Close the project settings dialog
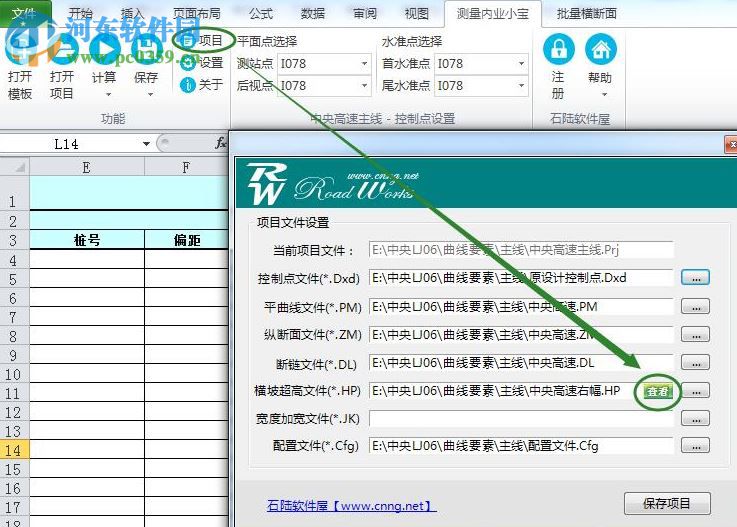Viewport: 737px width, 527px height. [732, 145]
